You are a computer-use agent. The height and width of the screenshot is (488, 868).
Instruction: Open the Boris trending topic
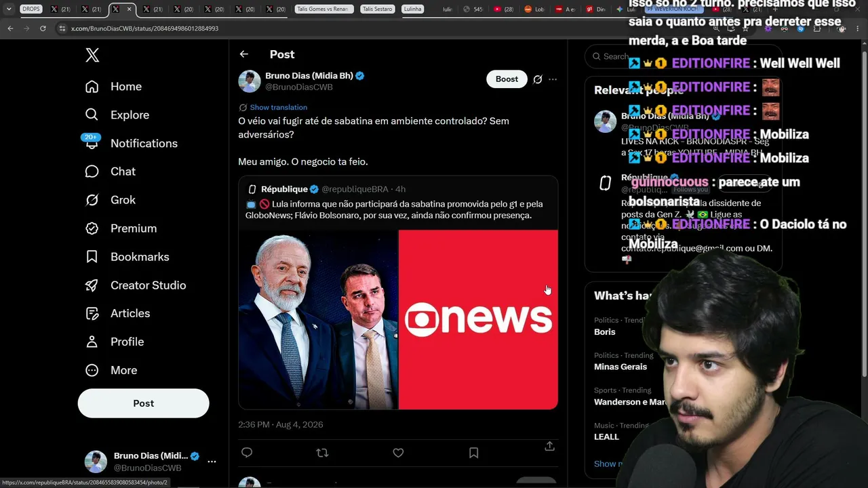[x=605, y=332]
